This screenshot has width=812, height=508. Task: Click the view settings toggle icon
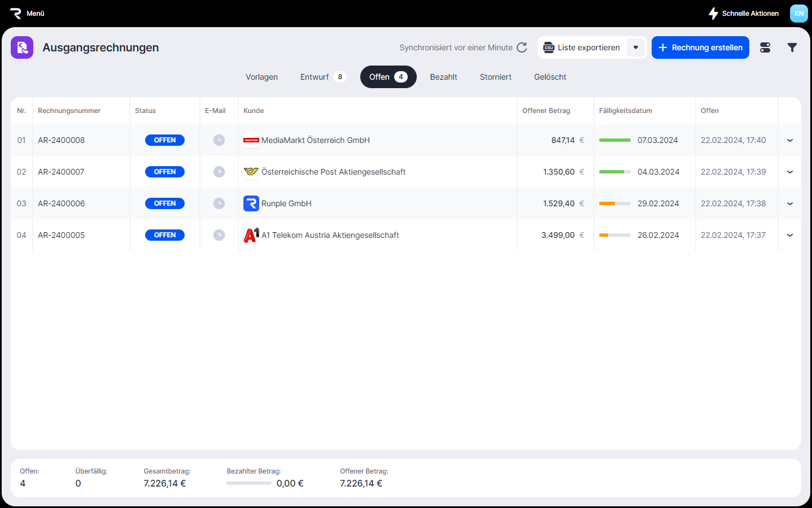[x=765, y=47]
